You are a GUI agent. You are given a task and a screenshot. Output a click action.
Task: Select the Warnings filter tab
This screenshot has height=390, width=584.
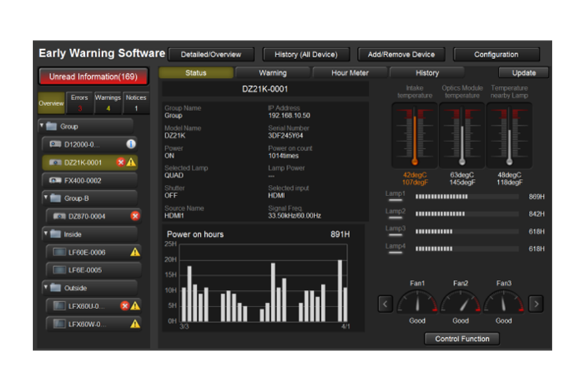[108, 103]
